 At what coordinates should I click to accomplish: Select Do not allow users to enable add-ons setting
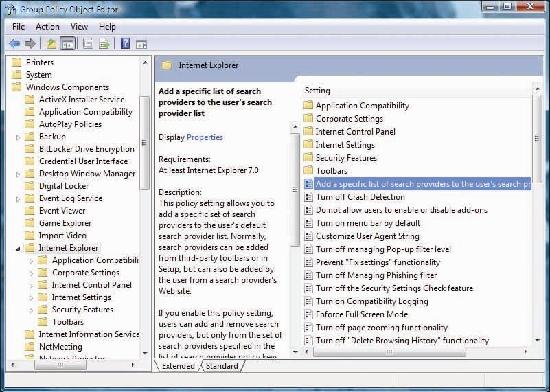402,210
